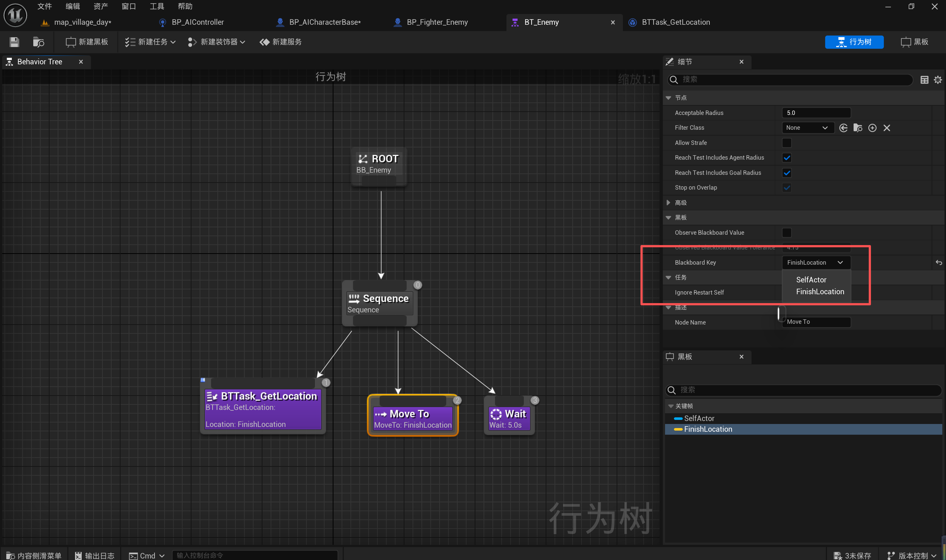Click the browse-to-asset icon beside save
The height and width of the screenshot is (560, 946).
tap(38, 42)
